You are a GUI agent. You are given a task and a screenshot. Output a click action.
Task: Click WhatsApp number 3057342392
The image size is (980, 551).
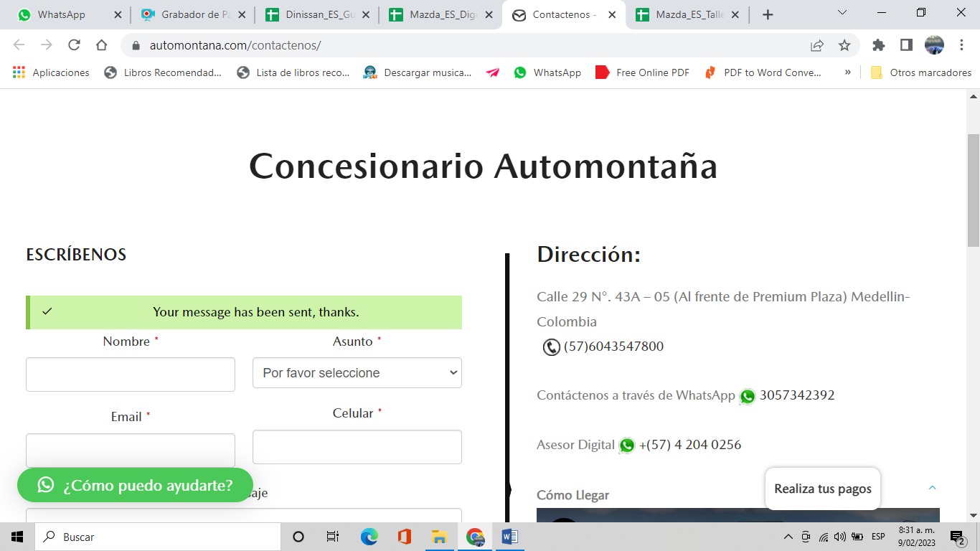pyautogui.click(x=797, y=395)
